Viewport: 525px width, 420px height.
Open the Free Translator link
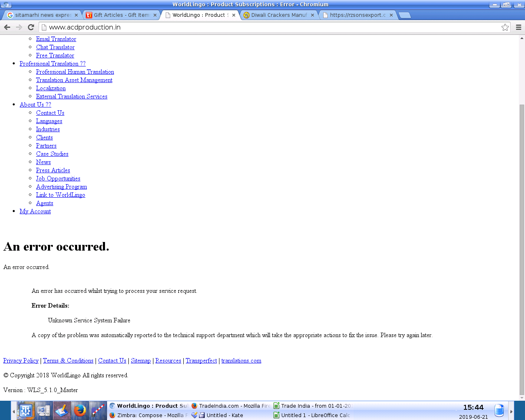[55, 55]
